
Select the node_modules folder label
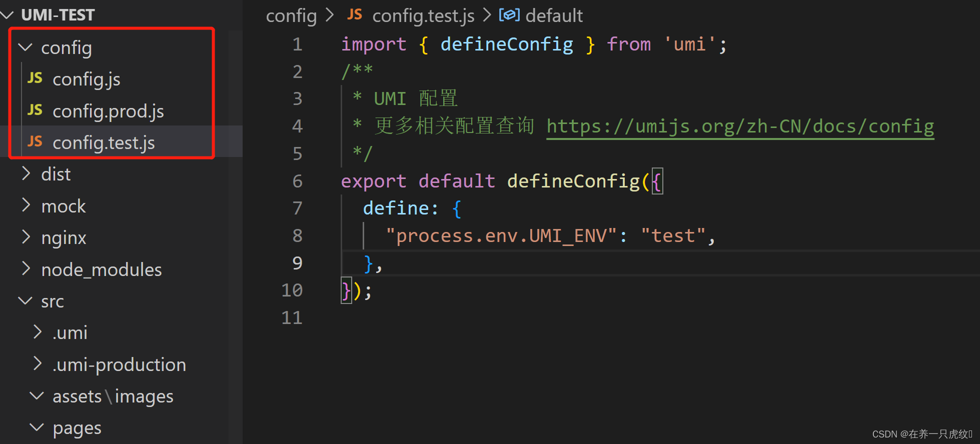pyautogui.click(x=102, y=270)
